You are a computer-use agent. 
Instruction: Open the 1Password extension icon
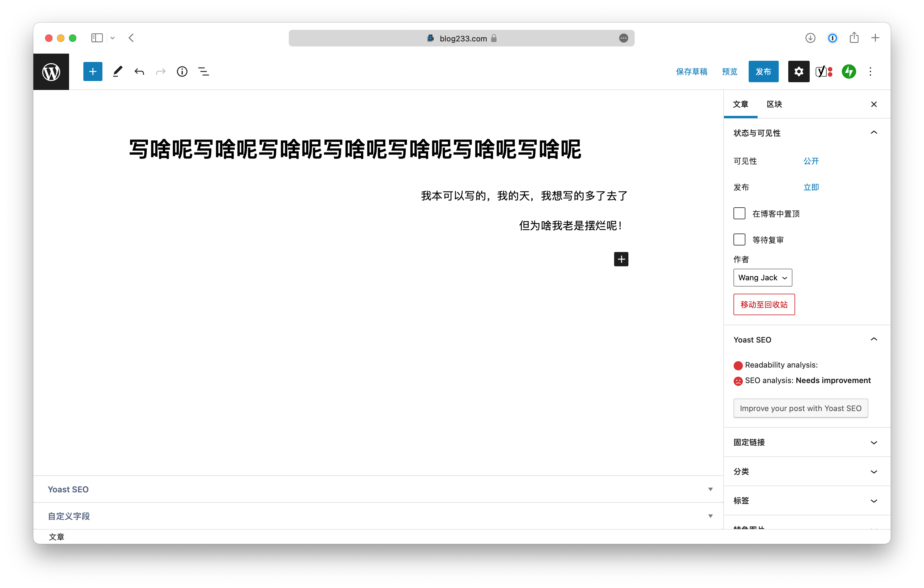point(832,38)
